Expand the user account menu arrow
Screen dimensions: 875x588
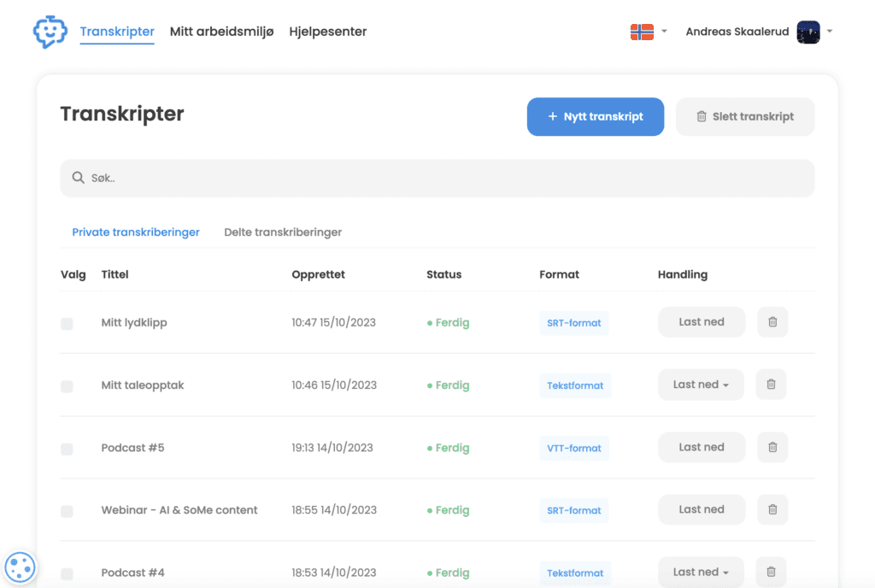pyautogui.click(x=830, y=32)
